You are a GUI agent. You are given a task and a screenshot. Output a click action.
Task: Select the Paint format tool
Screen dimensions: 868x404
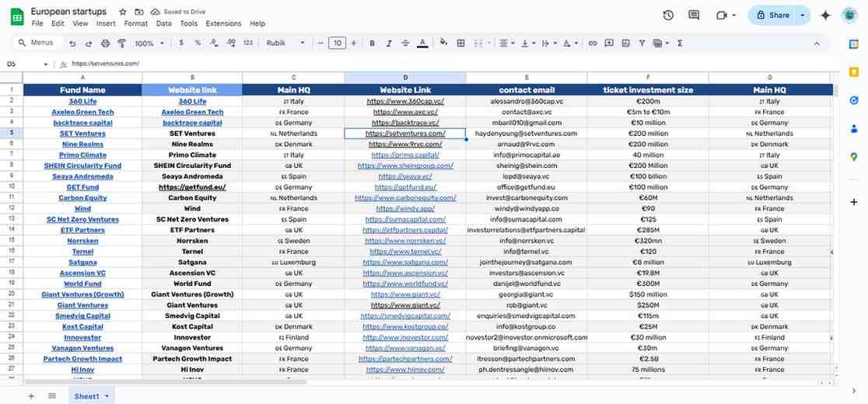[x=121, y=43]
